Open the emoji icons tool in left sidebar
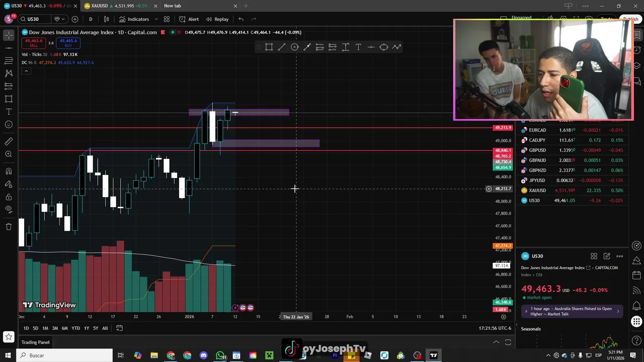 pos(9,125)
